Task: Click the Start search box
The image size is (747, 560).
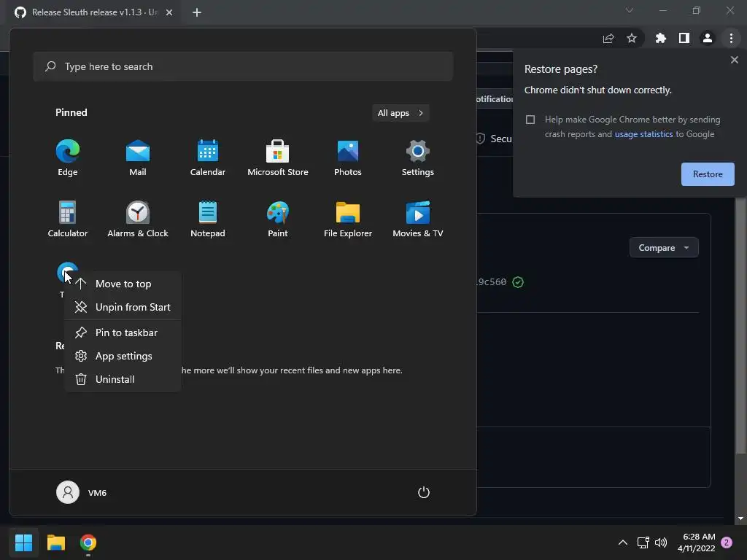Action: (x=243, y=66)
